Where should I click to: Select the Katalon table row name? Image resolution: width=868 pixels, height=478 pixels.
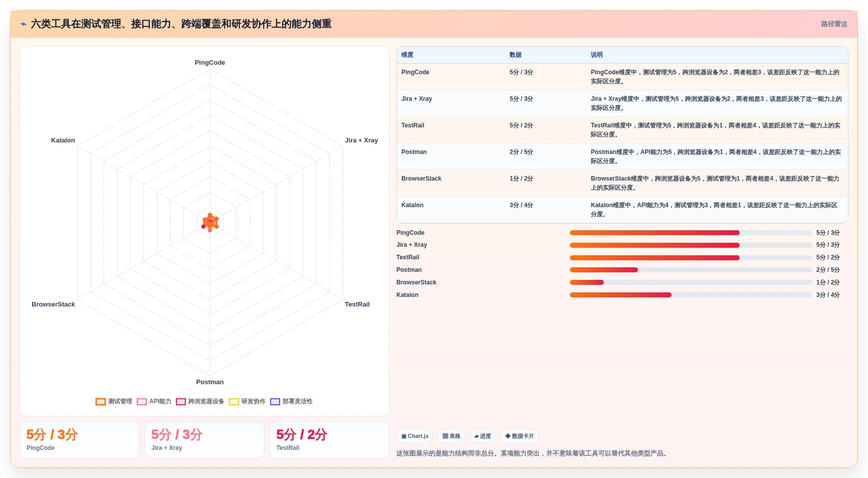(x=412, y=205)
